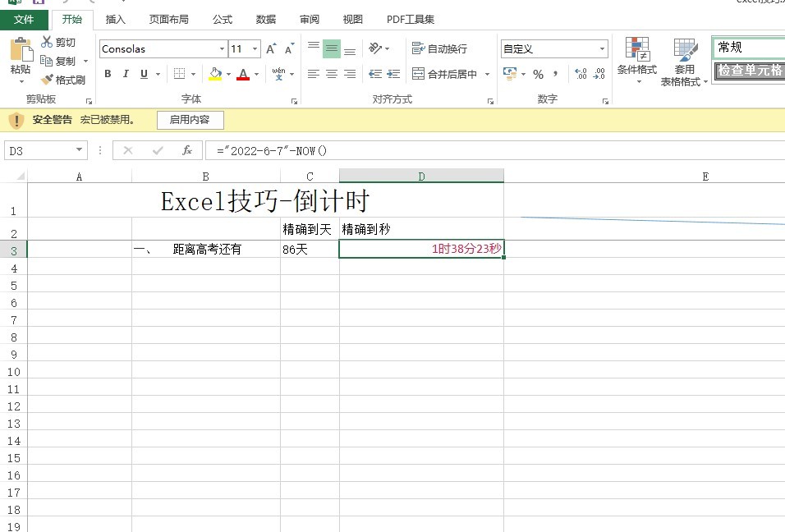
Task: Open the PDF工具集 tab
Action: click(x=410, y=19)
